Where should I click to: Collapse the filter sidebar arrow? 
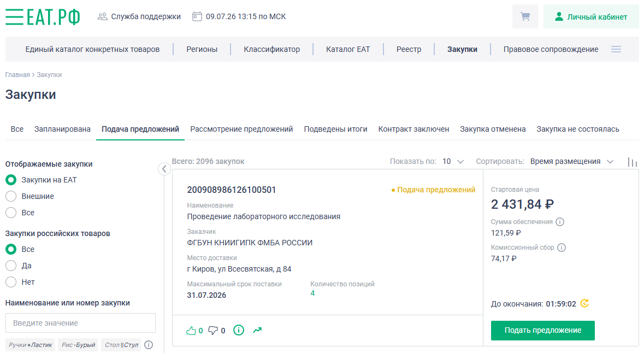coord(164,169)
